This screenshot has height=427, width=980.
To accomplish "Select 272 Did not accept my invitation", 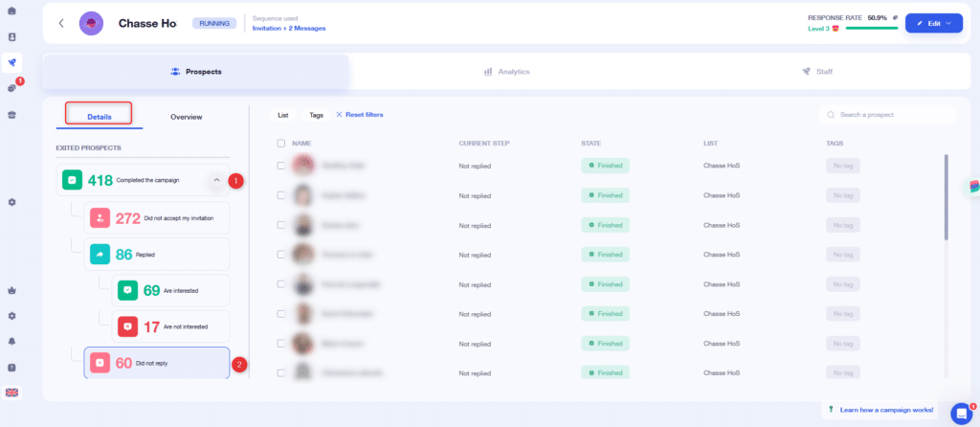I will (x=157, y=218).
